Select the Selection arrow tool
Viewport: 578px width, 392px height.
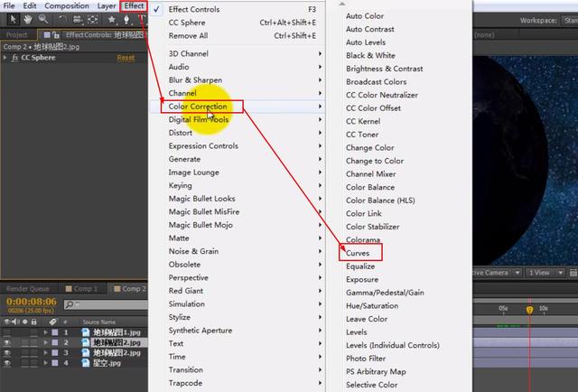pyautogui.click(x=14, y=19)
